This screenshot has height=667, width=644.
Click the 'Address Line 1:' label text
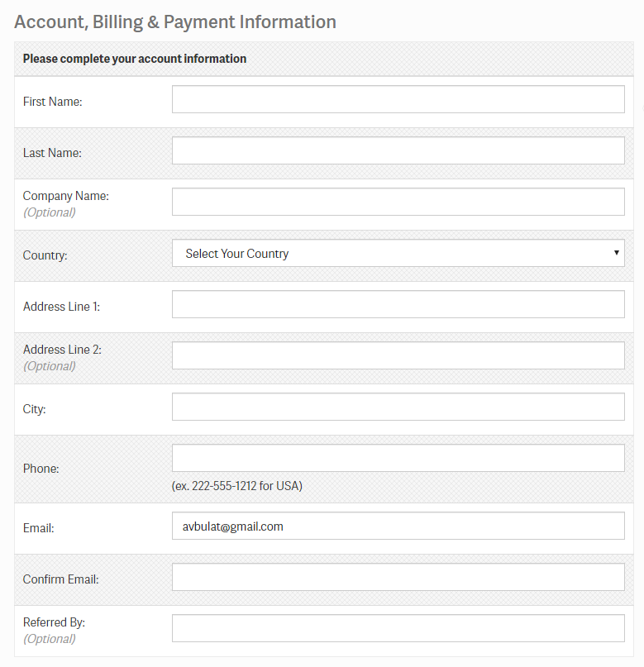click(61, 307)
